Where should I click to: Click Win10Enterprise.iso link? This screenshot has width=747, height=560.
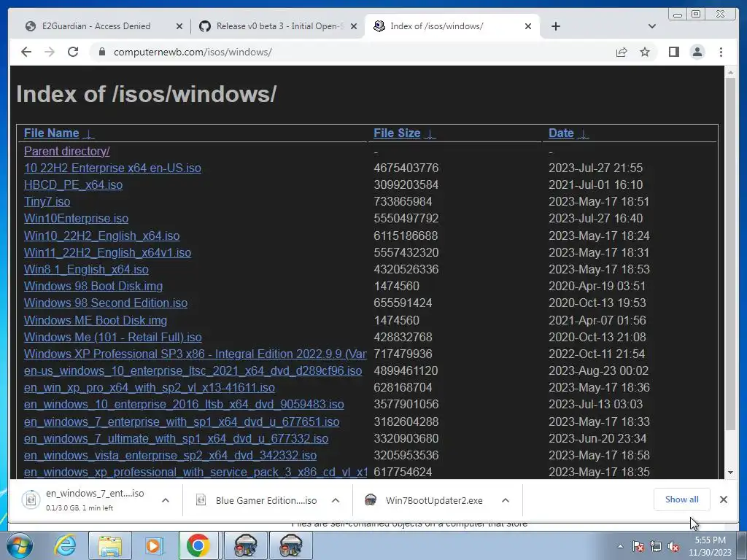[x=76, y=219]
